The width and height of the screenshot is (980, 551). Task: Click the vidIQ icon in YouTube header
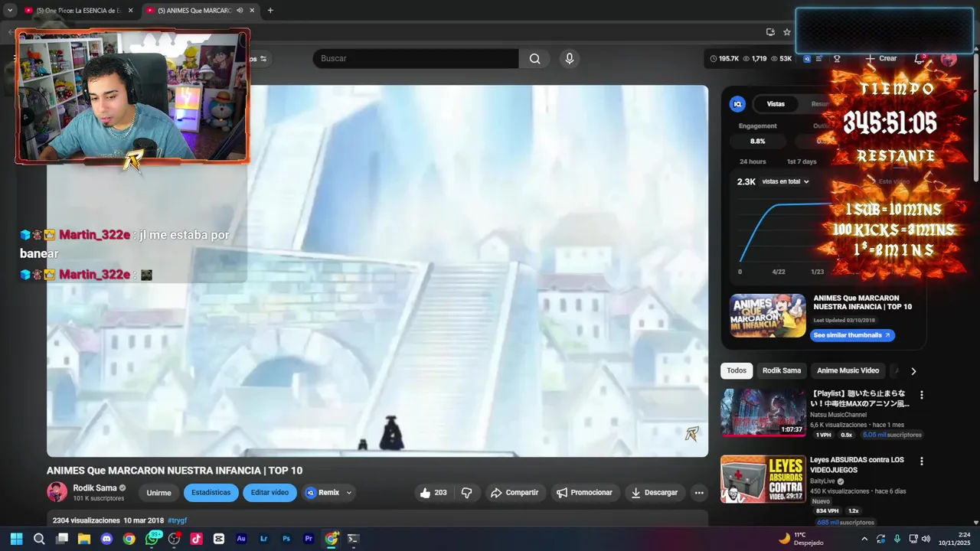(x=807, y=58)
